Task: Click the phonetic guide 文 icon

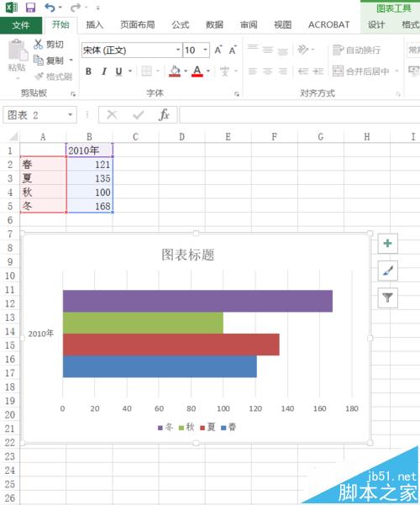Action: (x=224, y=71)
